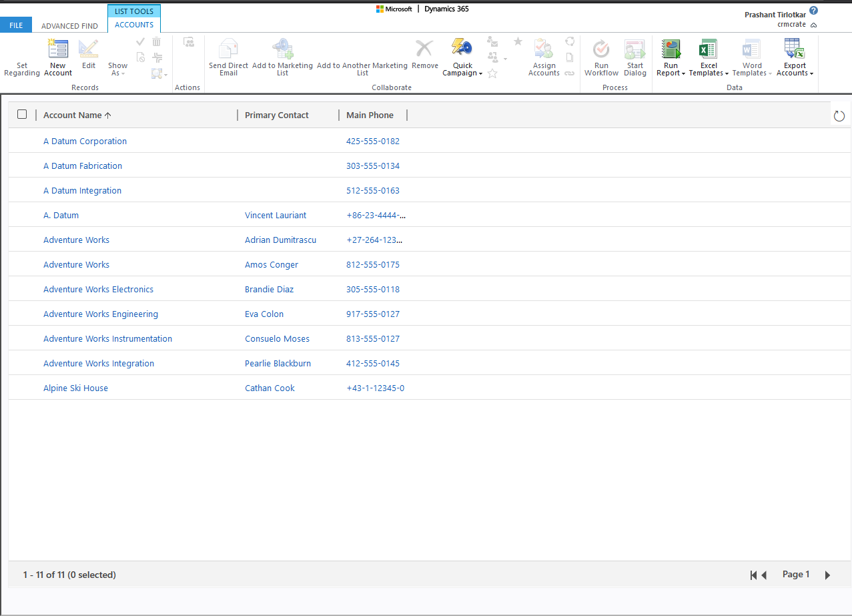852x616 pixels.
Task: Open the A Datum Corporation account
Action: pyautogui.click(x=85, y=141)
